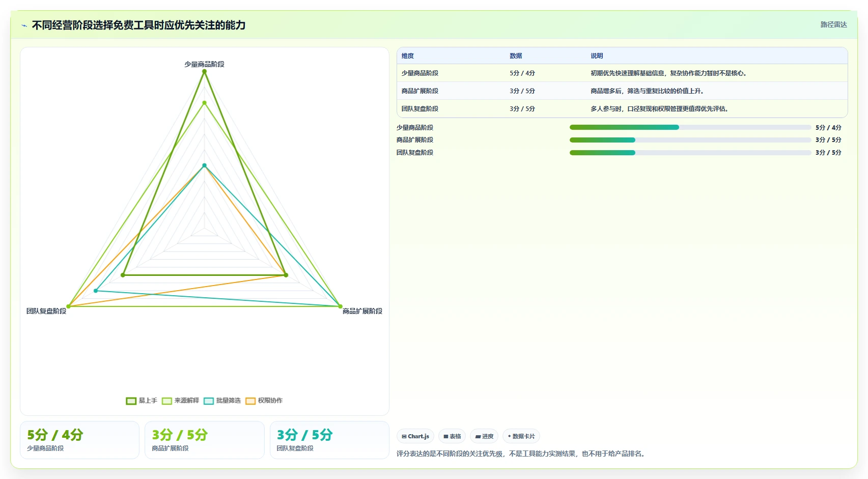Open the 3分 / 5分 商品扩展阶段 data card
This screenshot has width=868, height=479.
click(205, 440)
